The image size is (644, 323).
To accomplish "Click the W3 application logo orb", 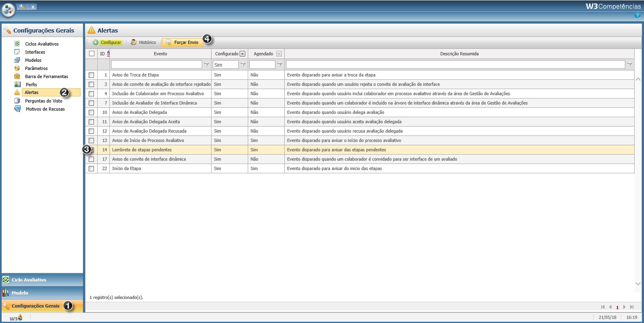I will pyautogui.click(x=8, y=9).
